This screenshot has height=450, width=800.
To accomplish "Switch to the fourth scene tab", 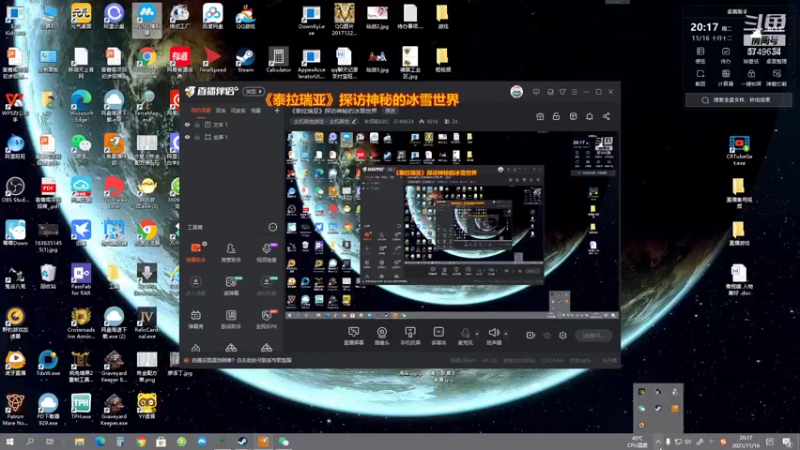I will pos(256,110).
